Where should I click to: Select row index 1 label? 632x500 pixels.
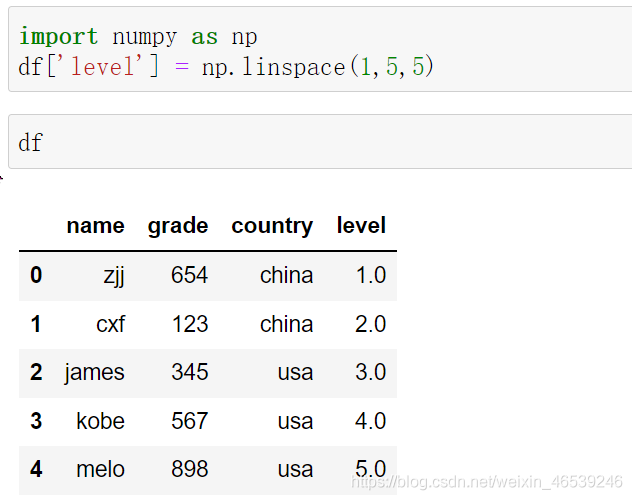pos(36,324)
